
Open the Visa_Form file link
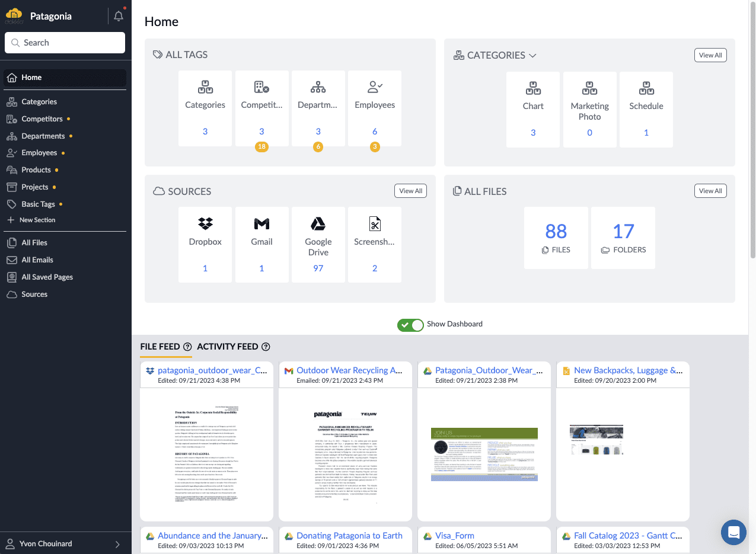[455, 536]
